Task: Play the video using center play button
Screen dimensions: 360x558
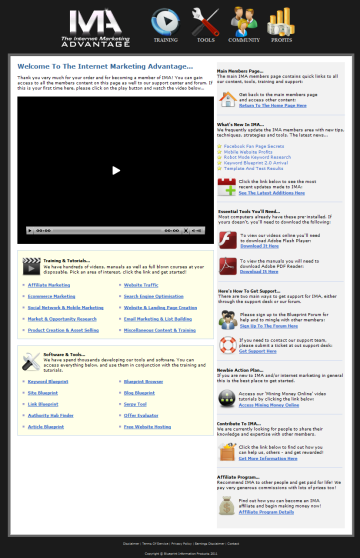Action: [x=116, y=170]
